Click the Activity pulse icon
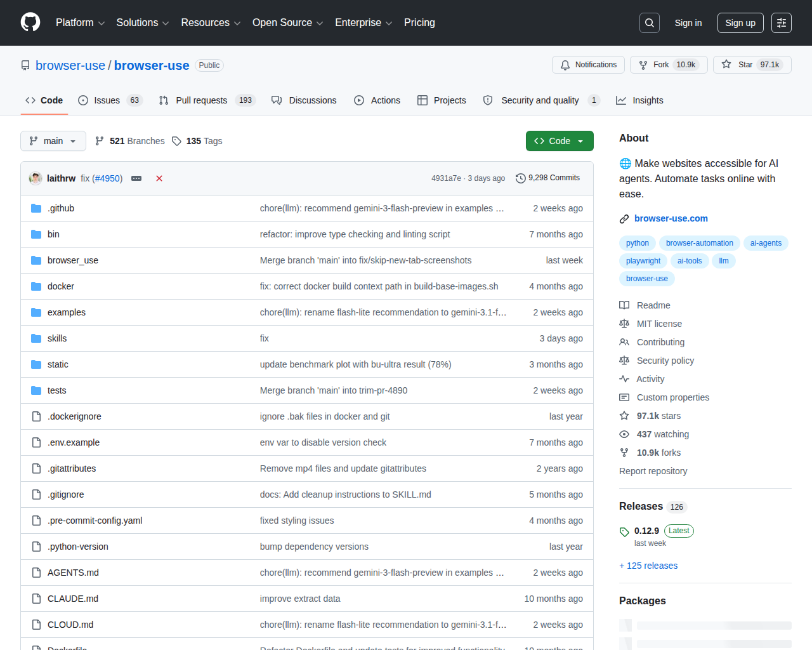The width and height of the screenshot is (812, 650). (x=624, y=379)
